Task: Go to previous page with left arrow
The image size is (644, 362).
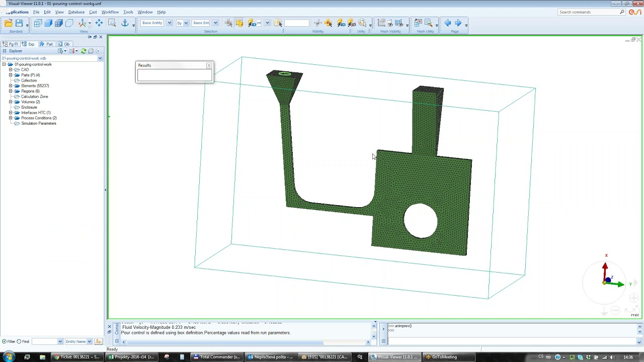Action: 447,23
